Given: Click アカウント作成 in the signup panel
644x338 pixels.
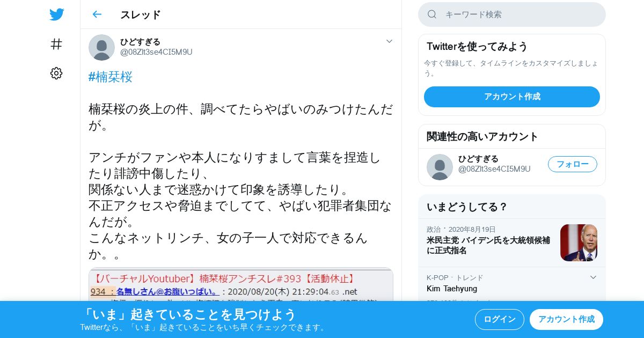Looking at the screenshot, I should 512,97.
